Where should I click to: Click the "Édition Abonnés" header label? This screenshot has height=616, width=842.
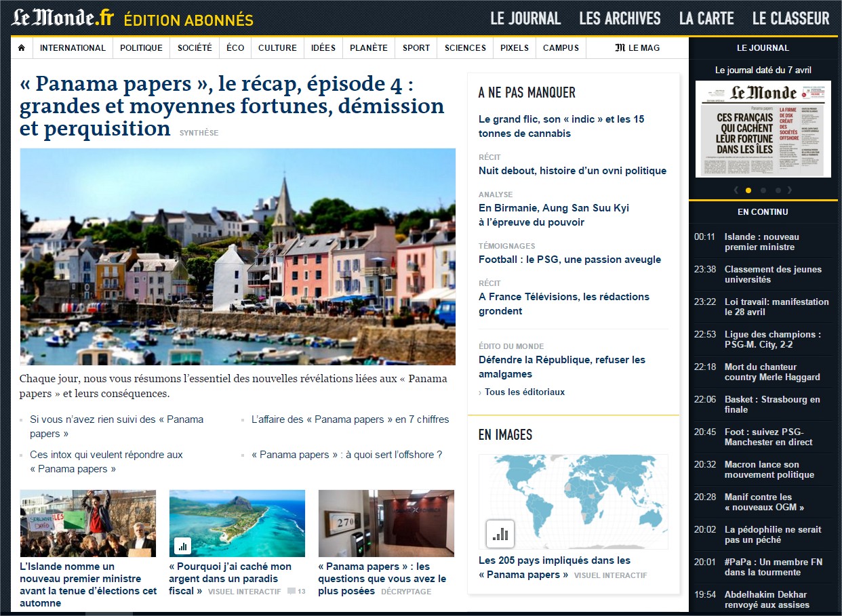[x=188, y=20]
